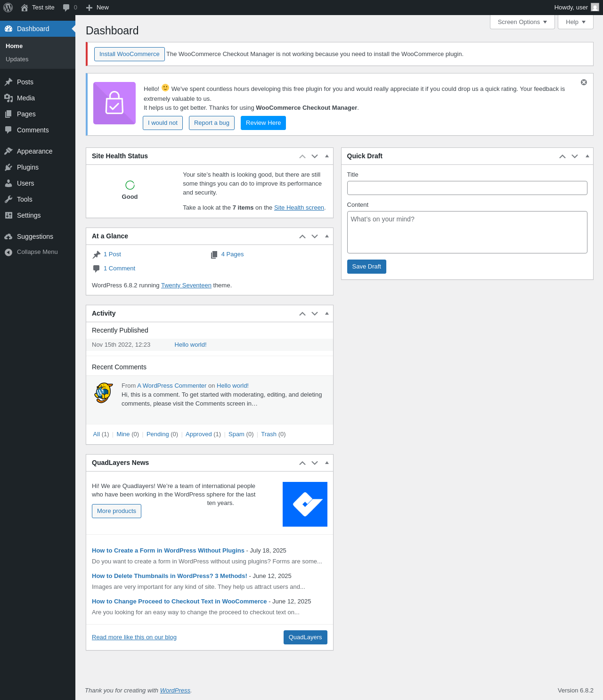Choose I would not button

(163, 123)
